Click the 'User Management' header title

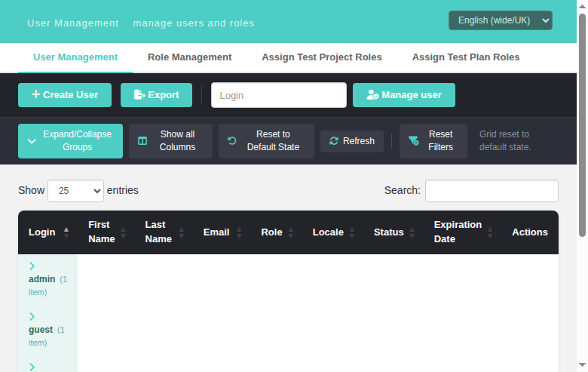point(73,23)
